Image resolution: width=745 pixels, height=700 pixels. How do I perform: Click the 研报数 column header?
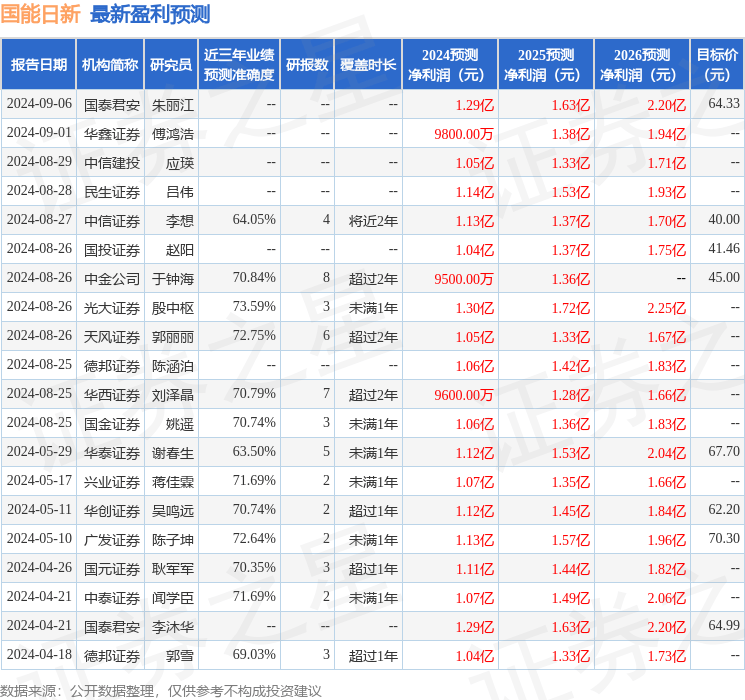pyautogui.click(x=307, y=65)
